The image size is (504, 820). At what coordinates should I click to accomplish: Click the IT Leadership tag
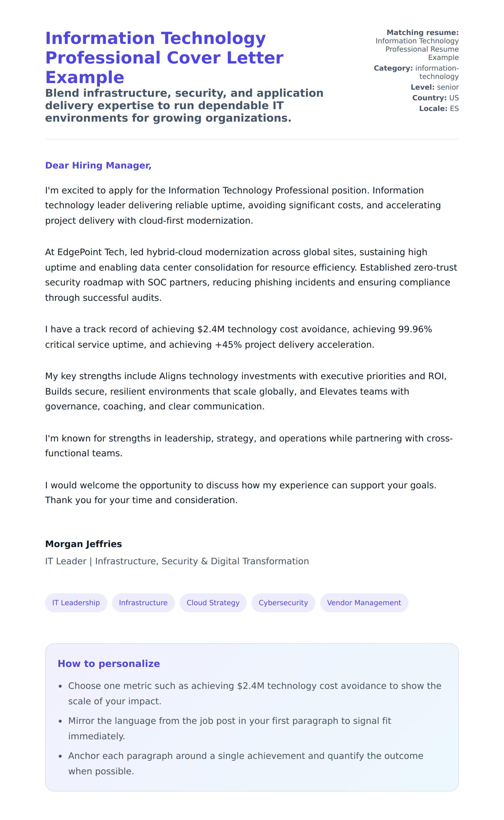76,603
